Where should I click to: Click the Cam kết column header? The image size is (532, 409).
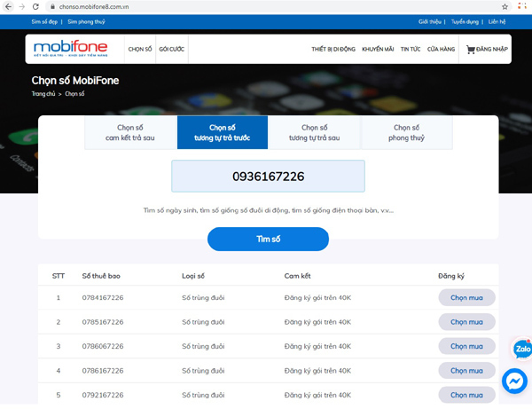tap(297, 276)
